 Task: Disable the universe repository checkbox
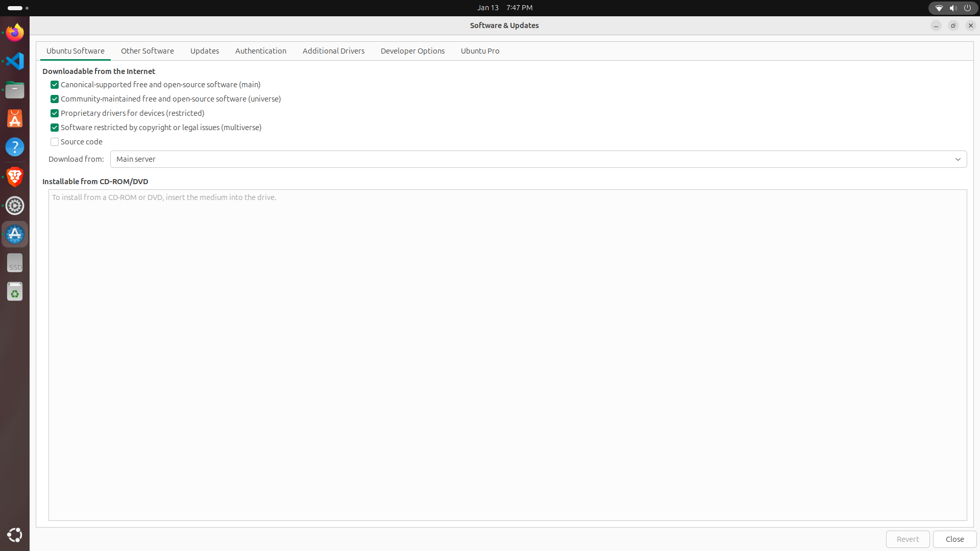(55, 99)
